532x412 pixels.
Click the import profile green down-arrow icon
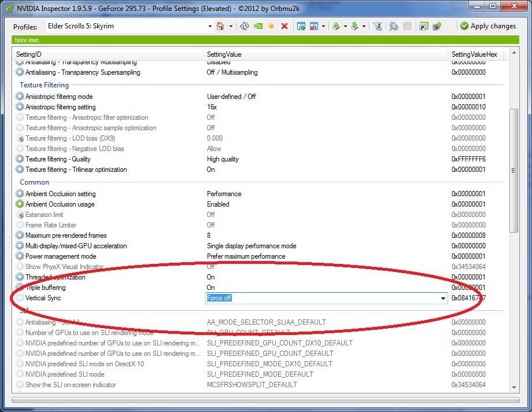354,26
